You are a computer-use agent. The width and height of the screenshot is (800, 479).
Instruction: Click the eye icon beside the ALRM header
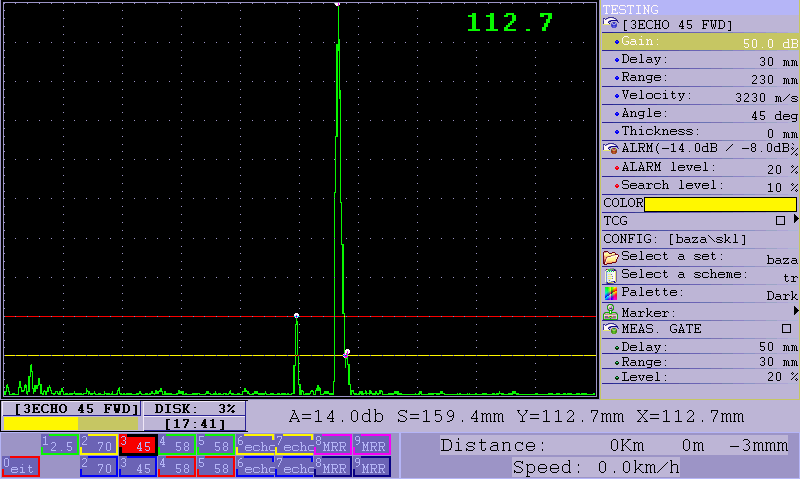[610, 148]
